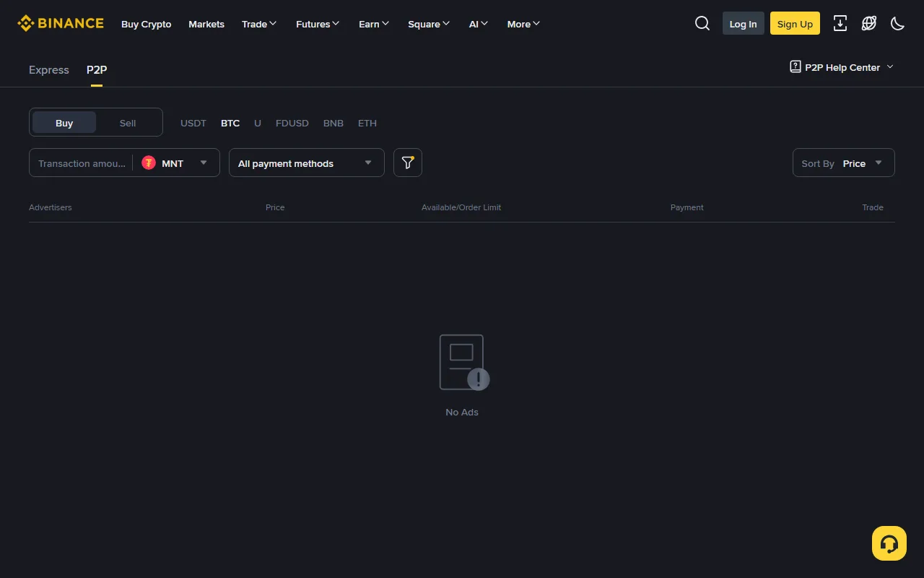924x578 pixels.
Task: Open the All payment methods dropdown
Action: (x=307, y=163)
